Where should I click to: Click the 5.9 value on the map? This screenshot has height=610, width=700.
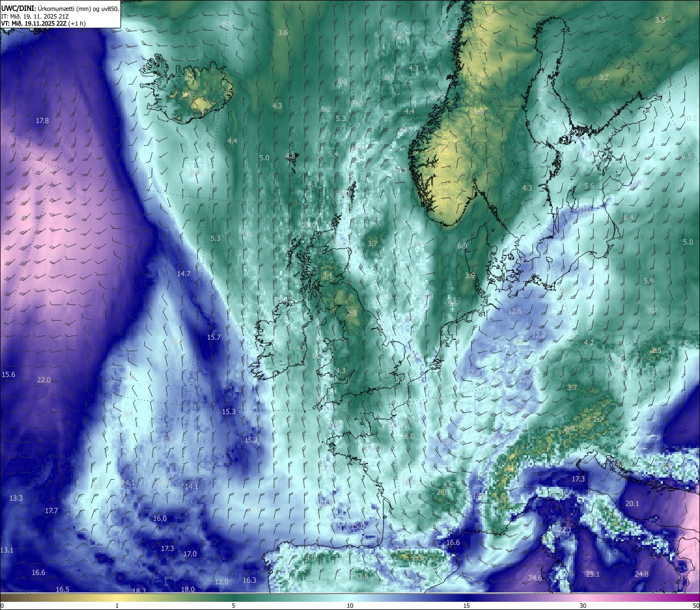point(649,281)
